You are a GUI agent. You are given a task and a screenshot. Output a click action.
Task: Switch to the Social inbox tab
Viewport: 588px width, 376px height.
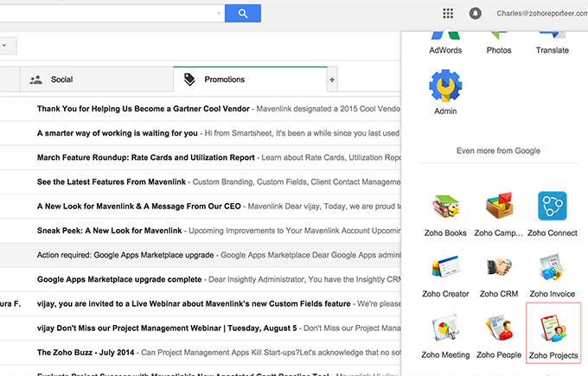(x=96, y=80)
